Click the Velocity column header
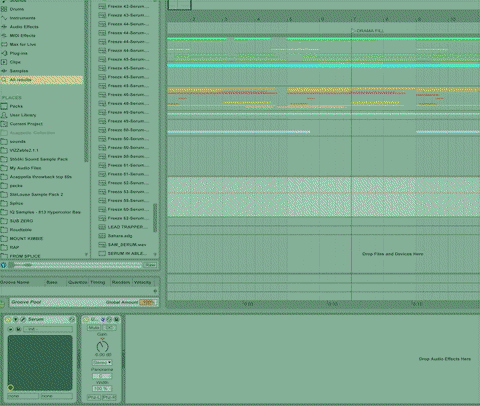This screenshot has width=480, height=406. point(143,282)
